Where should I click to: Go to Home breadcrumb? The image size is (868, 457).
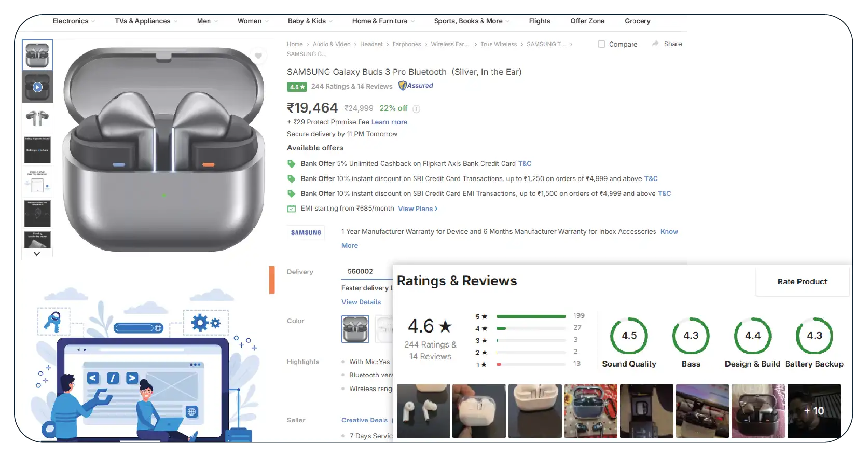coord(295,45)
